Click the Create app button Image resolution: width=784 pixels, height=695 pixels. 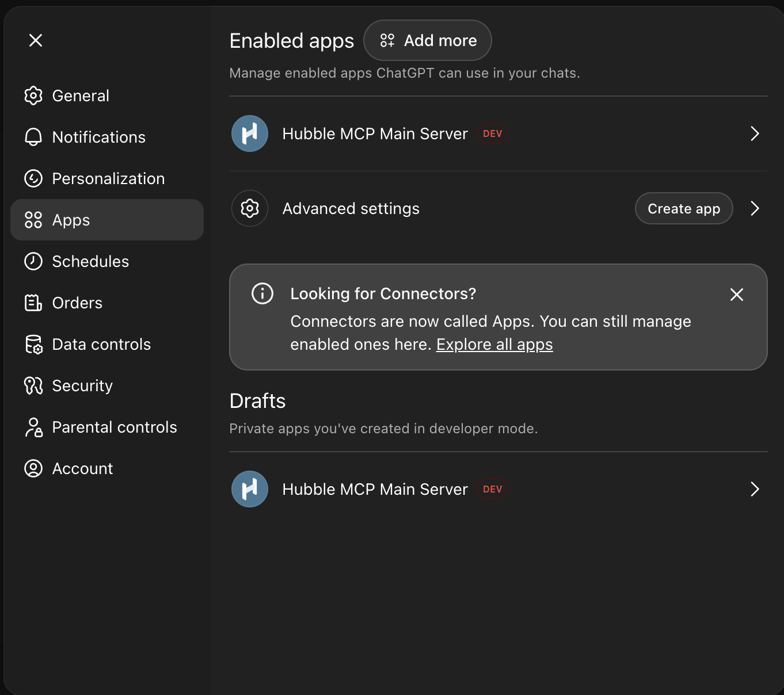(x=684, y=208)
